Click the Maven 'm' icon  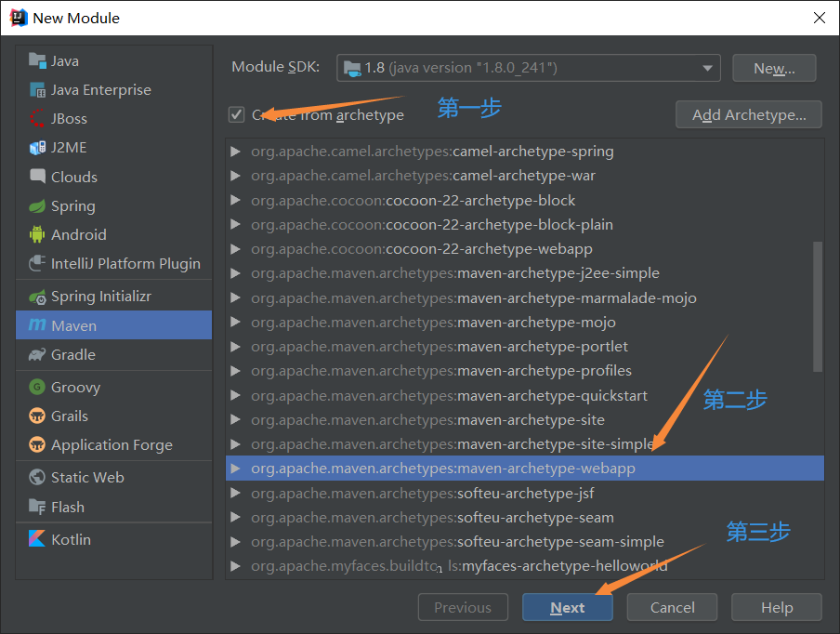37,324
